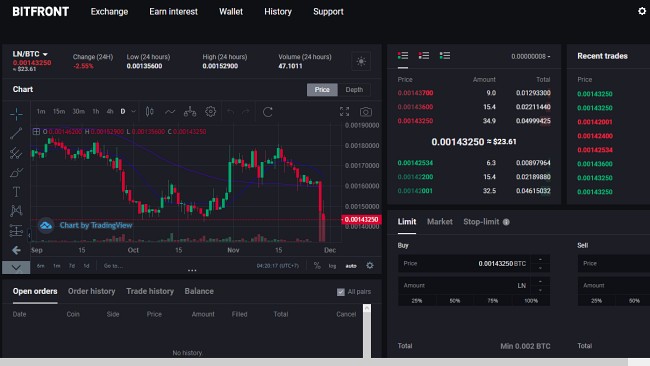Open the Earn interest page
This screenshot has height=366, width=650.
[173, 12]
